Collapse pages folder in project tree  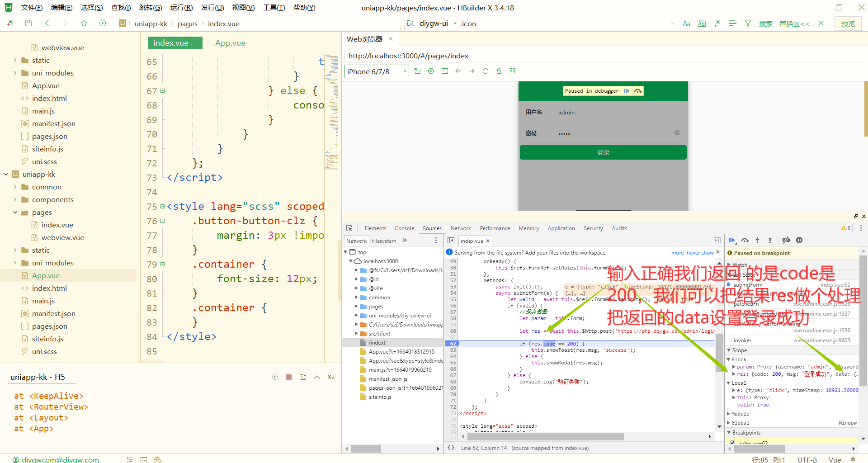click(15, 212)
